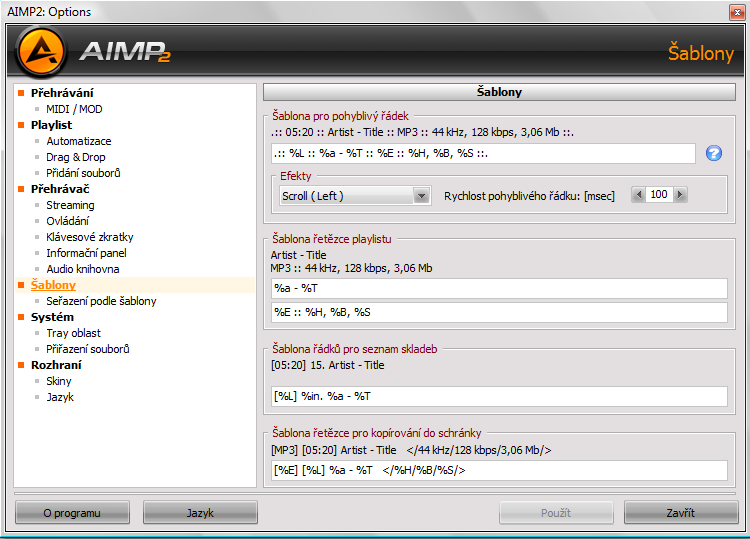Open the Playlist category

[x=52, y=125]
